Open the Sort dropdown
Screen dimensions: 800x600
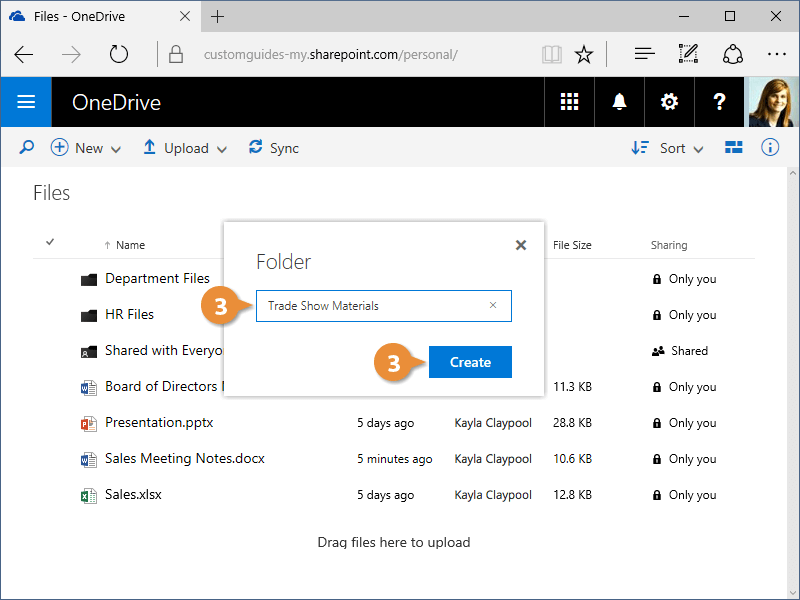[668, 148]
